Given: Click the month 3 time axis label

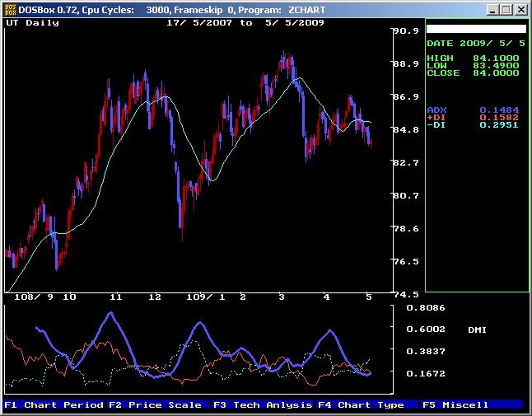Looking at the screenshot, I should 282,297.
